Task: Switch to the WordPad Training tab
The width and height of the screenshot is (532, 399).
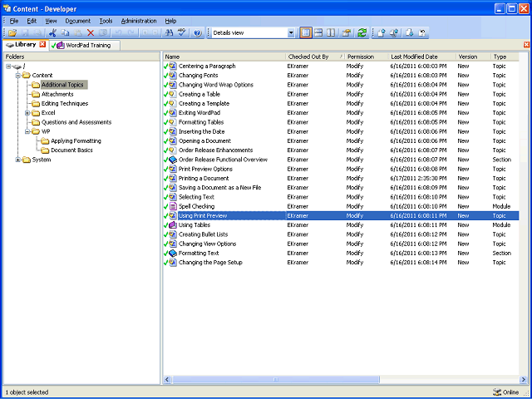Action: click(x=85, y=45)
